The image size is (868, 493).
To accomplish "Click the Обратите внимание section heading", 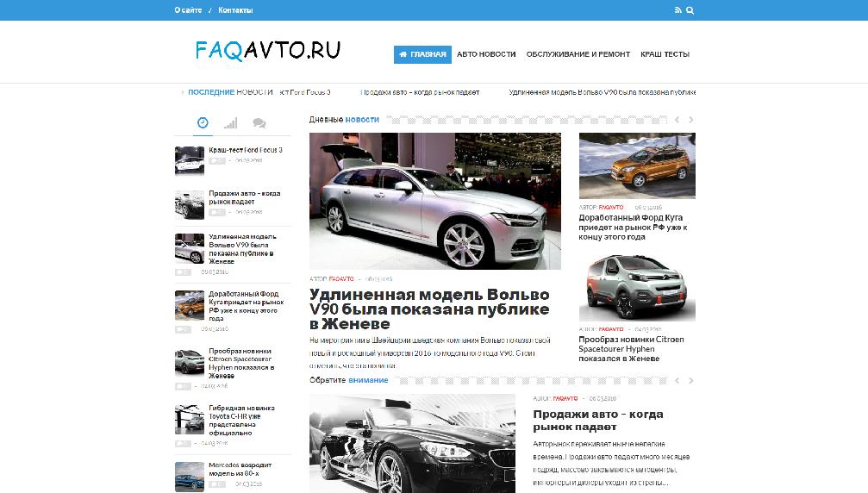I will (x=349, y=380).
